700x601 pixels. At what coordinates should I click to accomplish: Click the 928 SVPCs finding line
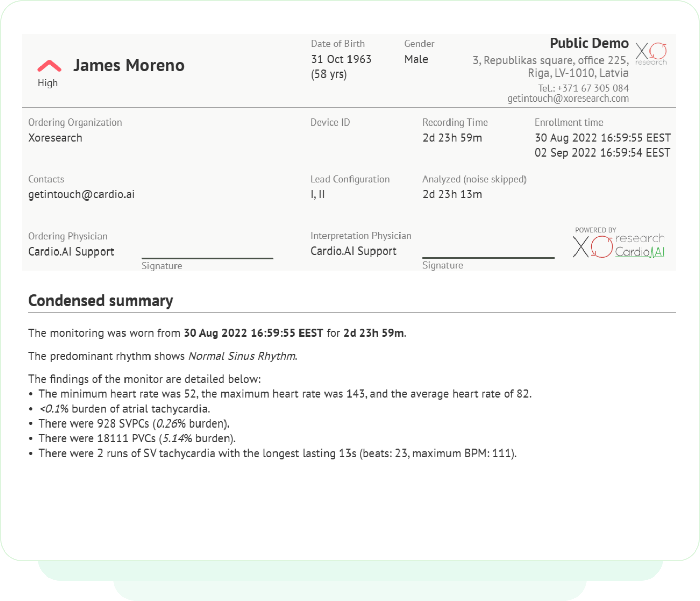click(x=134, y=423)
